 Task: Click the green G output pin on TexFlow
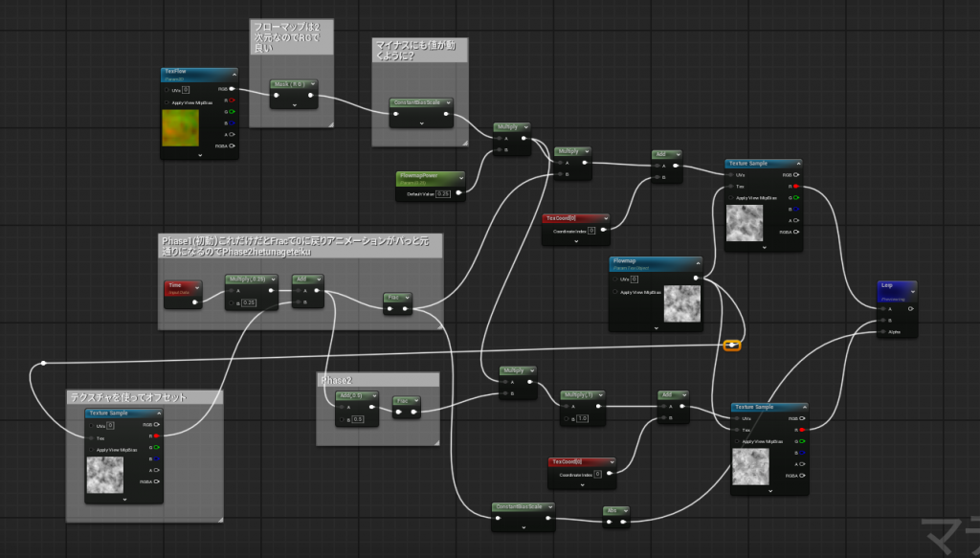[x=232, y=112]
